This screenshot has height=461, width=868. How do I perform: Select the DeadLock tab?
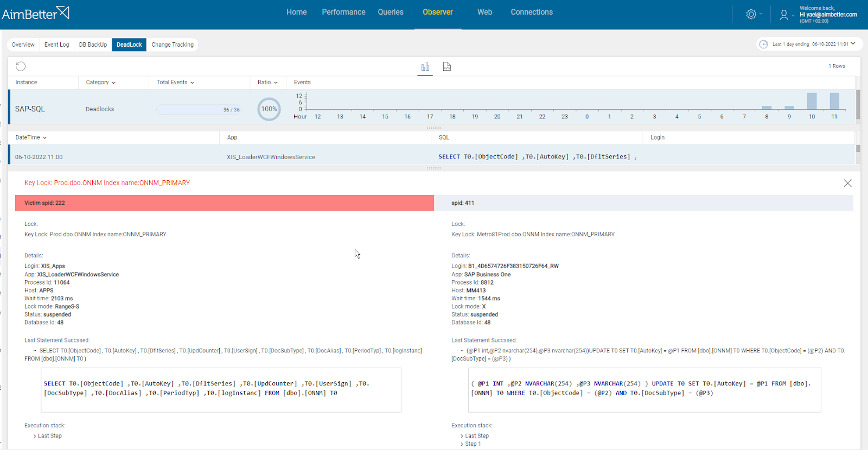(x=129, y=45)
